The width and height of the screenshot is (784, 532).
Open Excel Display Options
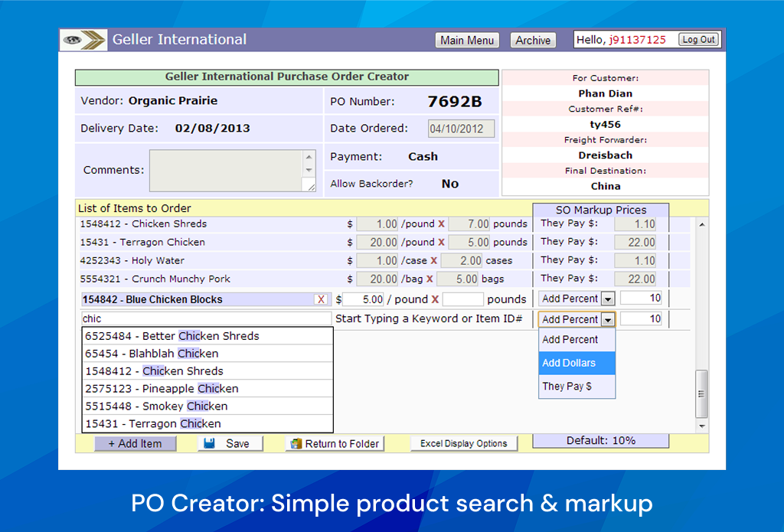464,442
